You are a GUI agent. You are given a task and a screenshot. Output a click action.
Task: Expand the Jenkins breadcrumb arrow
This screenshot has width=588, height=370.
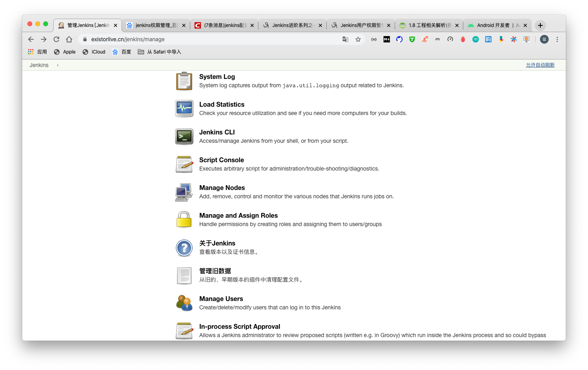pos(58,65)
